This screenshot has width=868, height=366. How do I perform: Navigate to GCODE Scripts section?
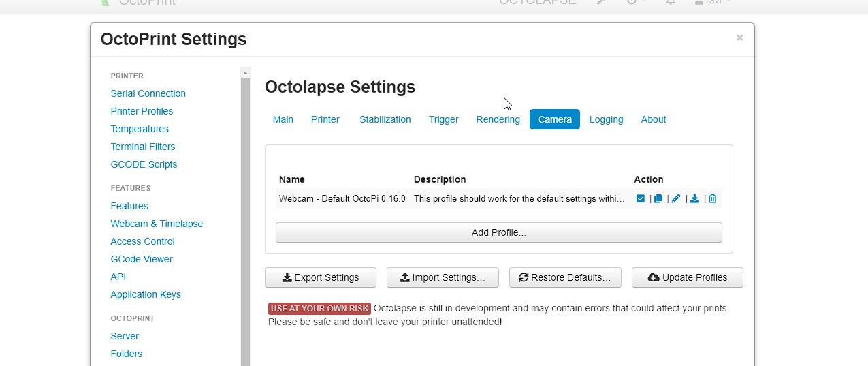tap(144, 164)
